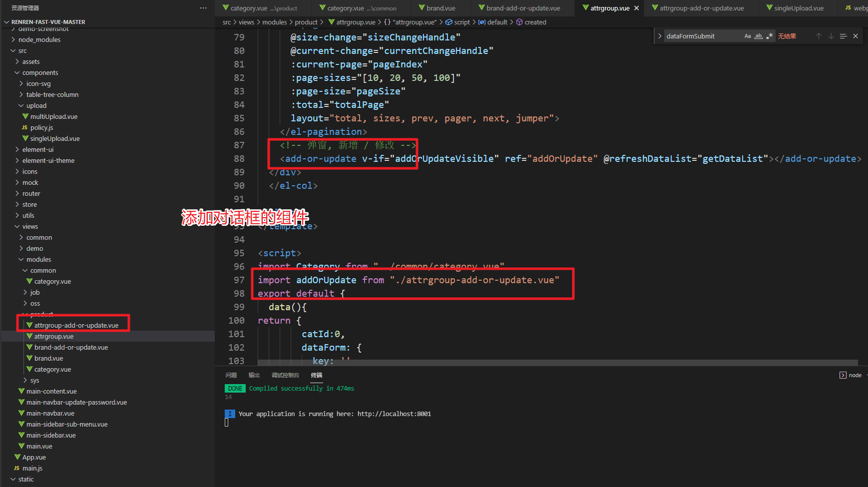The height and width of the screenshot is (487, 868).
Task: Expand element-ui-theme folder
Action: click(48, 161)
